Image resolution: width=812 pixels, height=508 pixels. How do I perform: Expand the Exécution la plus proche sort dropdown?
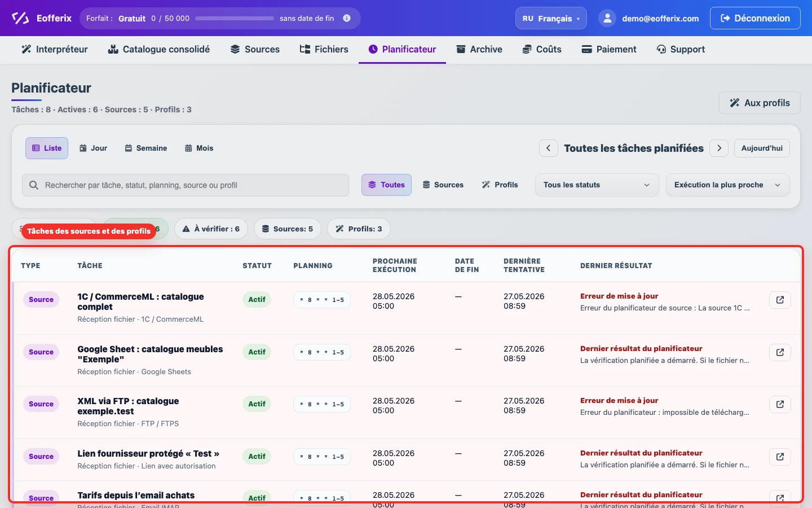(727, 185)
